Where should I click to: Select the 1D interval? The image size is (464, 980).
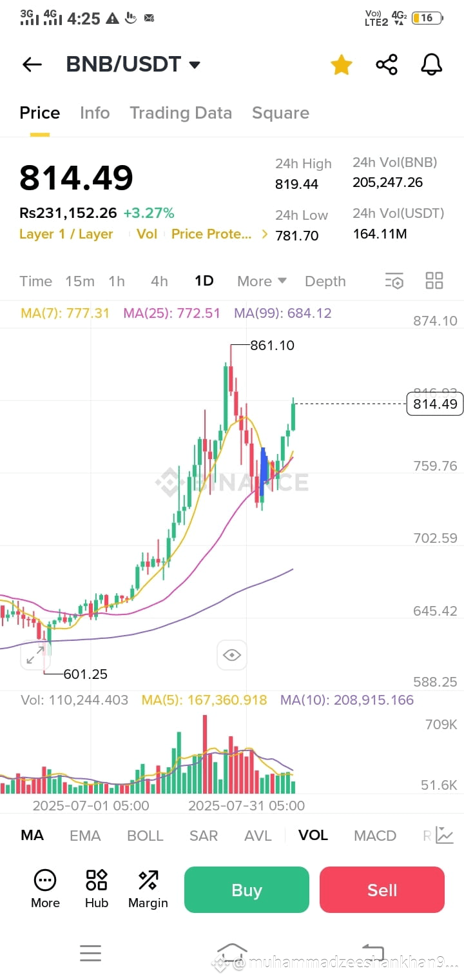[x=204, y=281]
